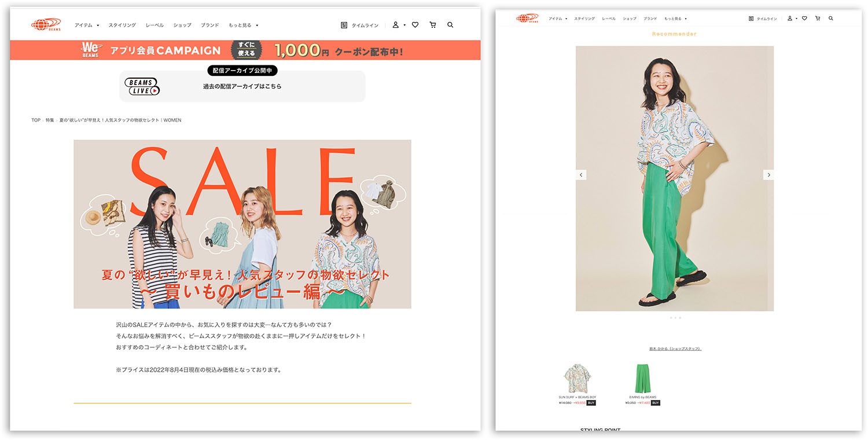
Task: Click BUY for B:MING by BEAMS pants
Action: coord(656,403)
